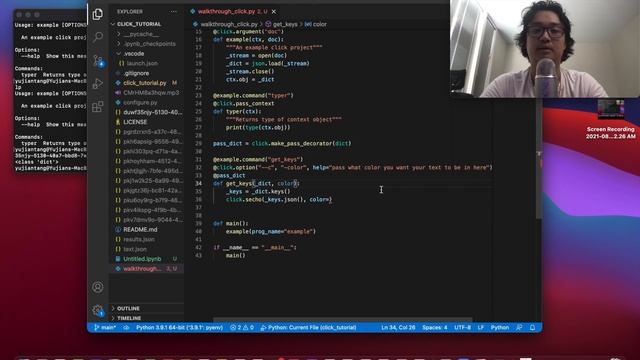
Task: Click Python: Current File debug configuration
Action: 308,328
